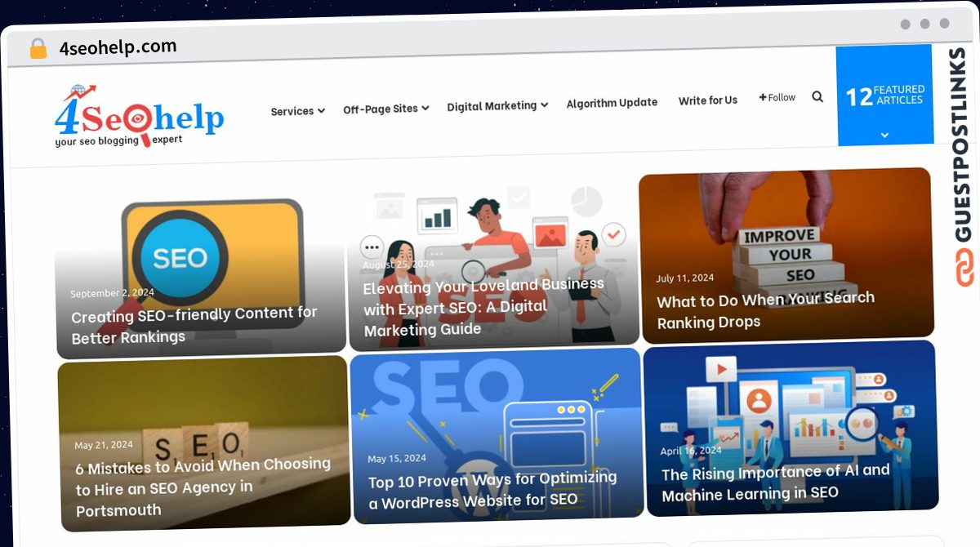Screen dimensions: 980x547
Task: Expand the Services dropdown menu
Action: pyautogui.click(x=298, y=111)
